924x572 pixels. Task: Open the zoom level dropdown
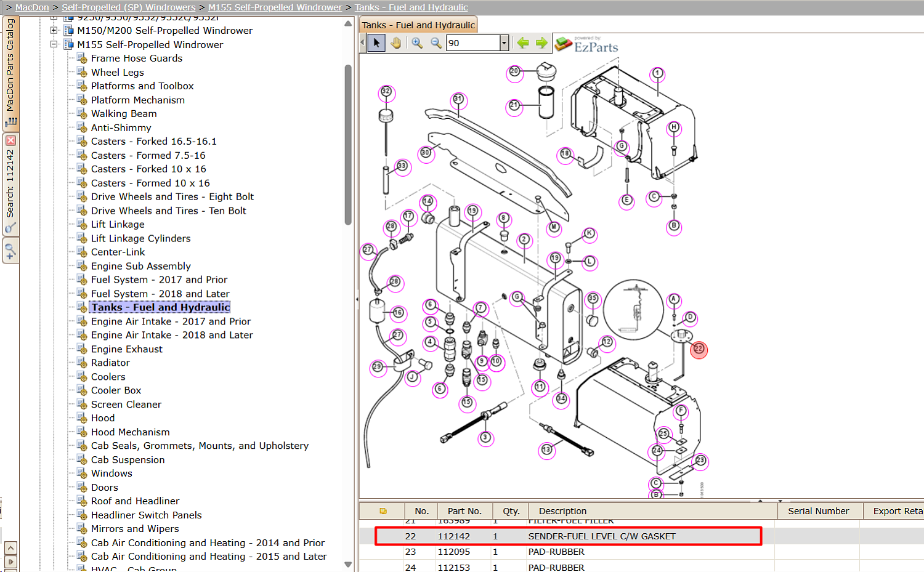[x=504, y=42]
